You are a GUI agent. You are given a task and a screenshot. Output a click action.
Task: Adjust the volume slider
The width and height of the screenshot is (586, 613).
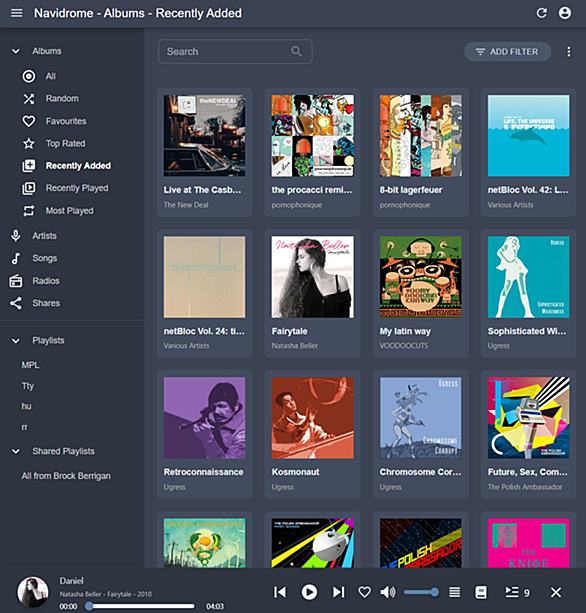421,592
